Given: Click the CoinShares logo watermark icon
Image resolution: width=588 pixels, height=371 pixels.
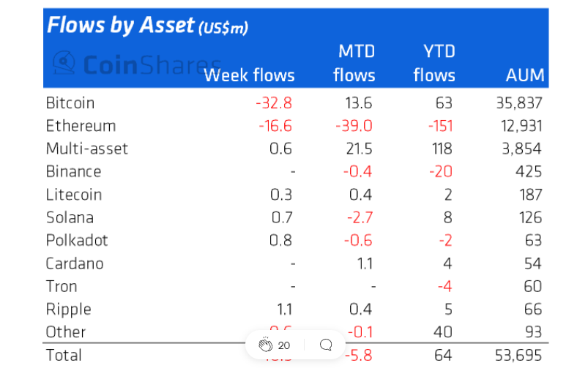Looking at the screenshot, I should 65,64.
